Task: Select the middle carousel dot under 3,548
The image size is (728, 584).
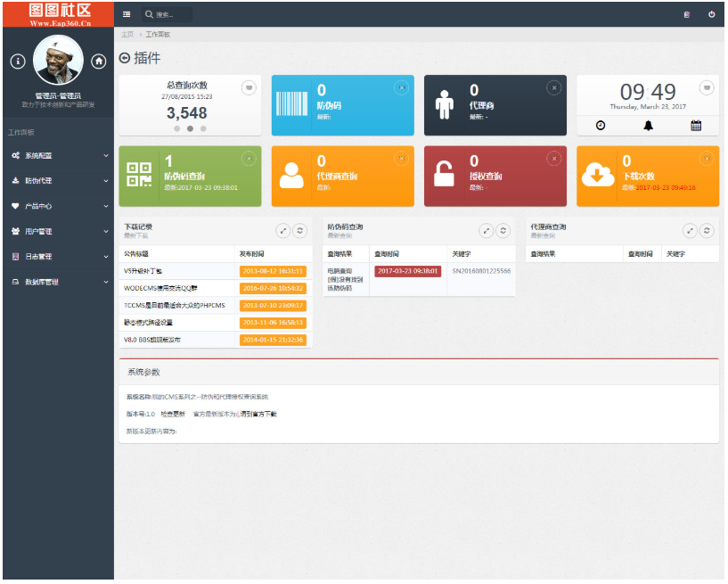Action: point(190,128)
